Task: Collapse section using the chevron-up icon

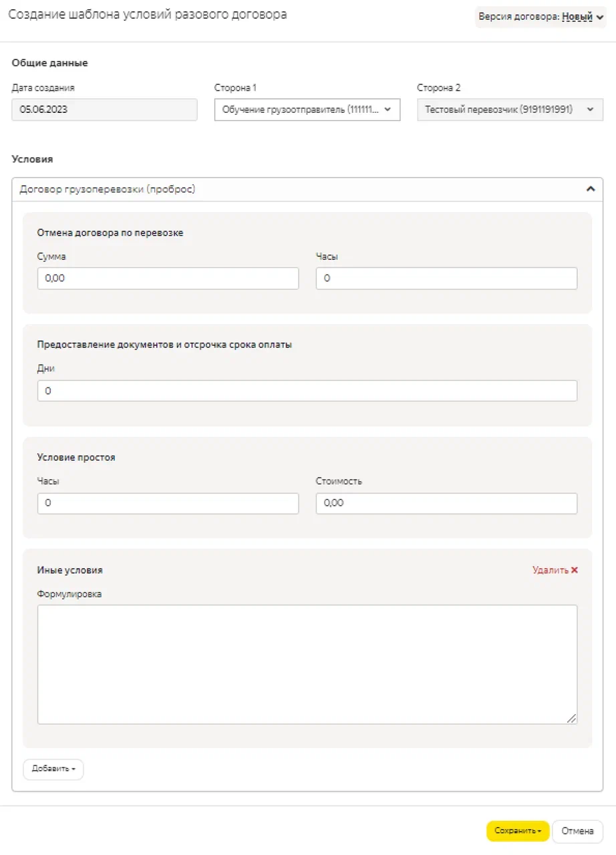Action: 590,189
